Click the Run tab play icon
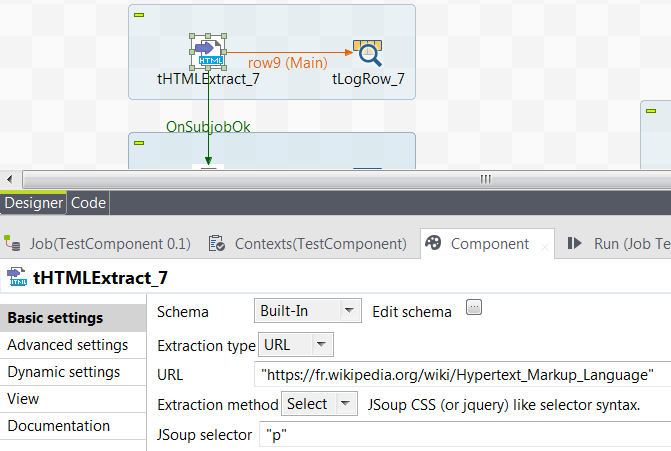 [x=575, y=243]
